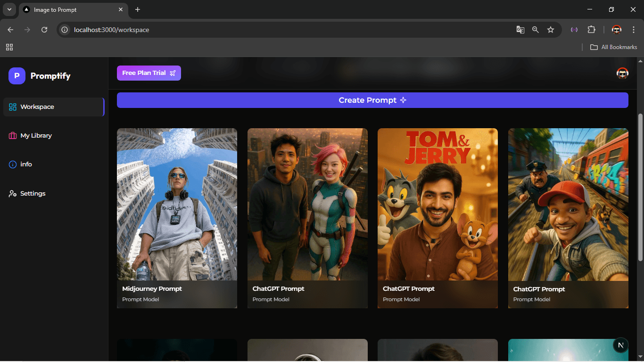Select the Image to Prompt browser tab
The image size is (644, 362).
pyautogui.click(x=73, y=10)
